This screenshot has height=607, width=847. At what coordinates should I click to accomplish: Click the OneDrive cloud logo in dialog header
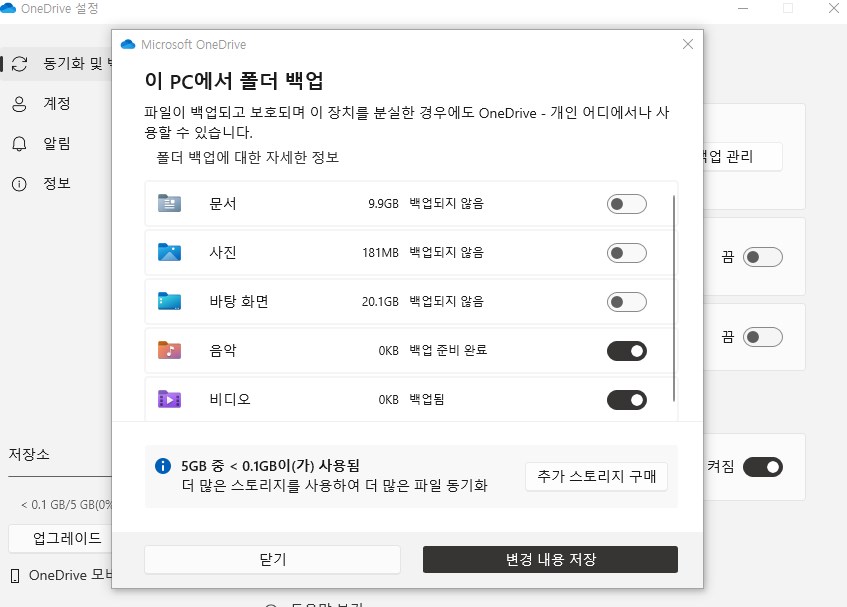[x=127, y=44]
